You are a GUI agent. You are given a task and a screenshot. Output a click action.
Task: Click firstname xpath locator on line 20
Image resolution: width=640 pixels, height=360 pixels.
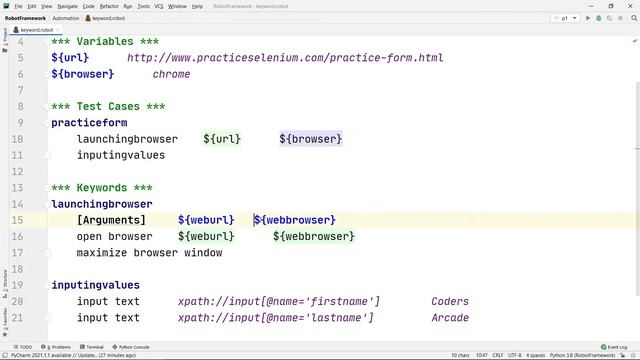pos(279,302)
